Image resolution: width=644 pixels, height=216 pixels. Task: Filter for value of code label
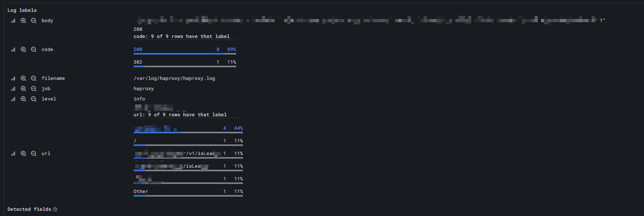pos(23,49)
